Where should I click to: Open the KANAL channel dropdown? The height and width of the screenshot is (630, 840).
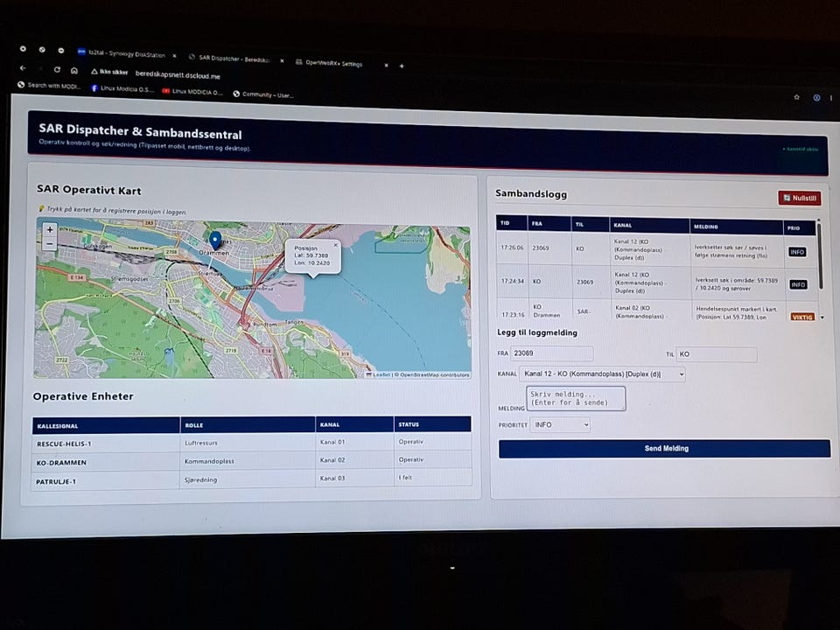pyautogui.click(x=602, y=374)
